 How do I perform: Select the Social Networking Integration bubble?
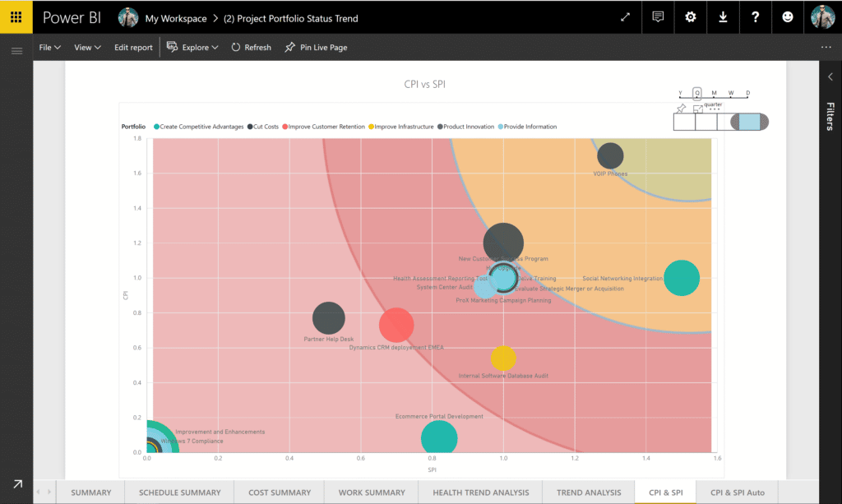click(682, 278)
